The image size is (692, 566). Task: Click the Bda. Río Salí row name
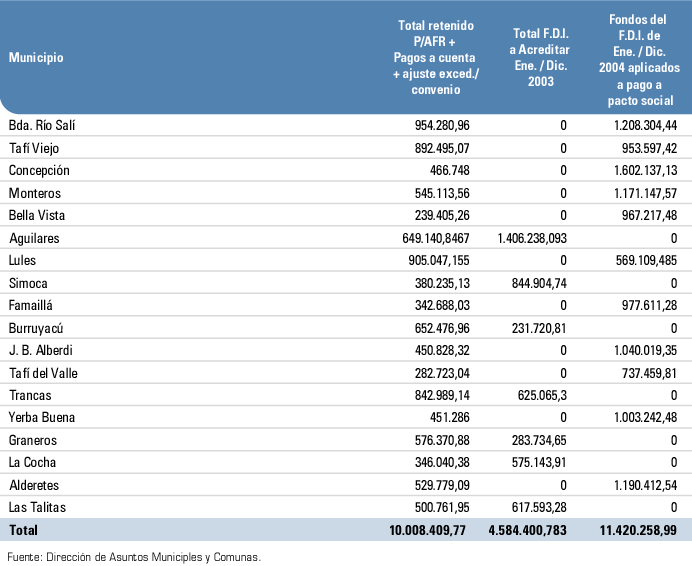click(42, 126)
